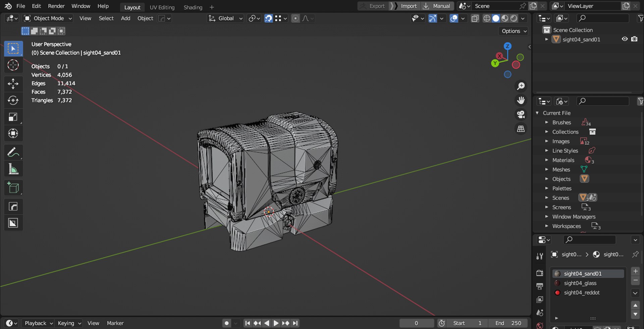Play the animation forward

pos(276,323)
